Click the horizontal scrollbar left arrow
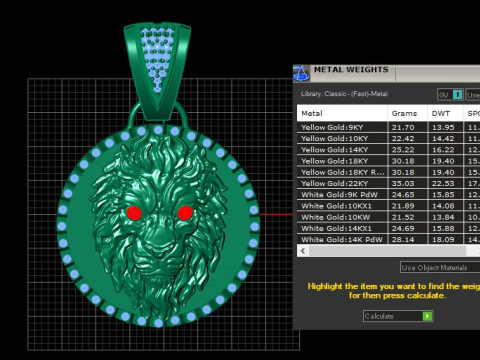 (303, 251)
